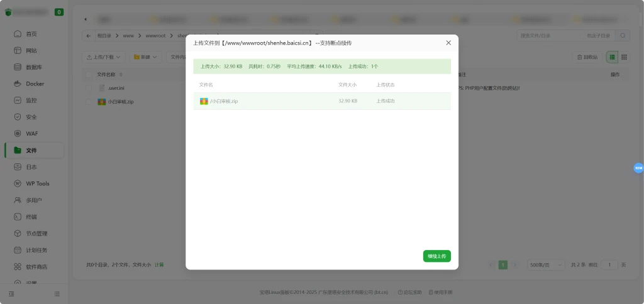
Task: Tick the checkbox for 小白审核.zip row
Action: click(x=89, y=102)
